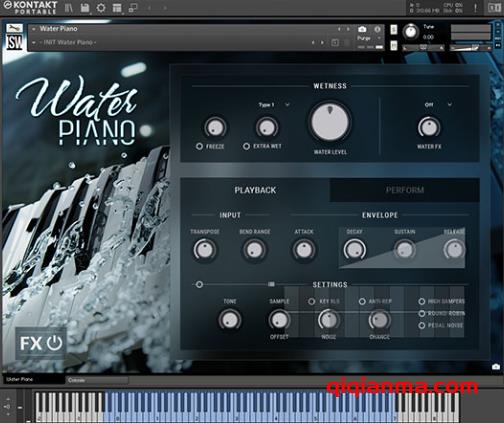Click the ISW instrument logo

tap(14, 42)
